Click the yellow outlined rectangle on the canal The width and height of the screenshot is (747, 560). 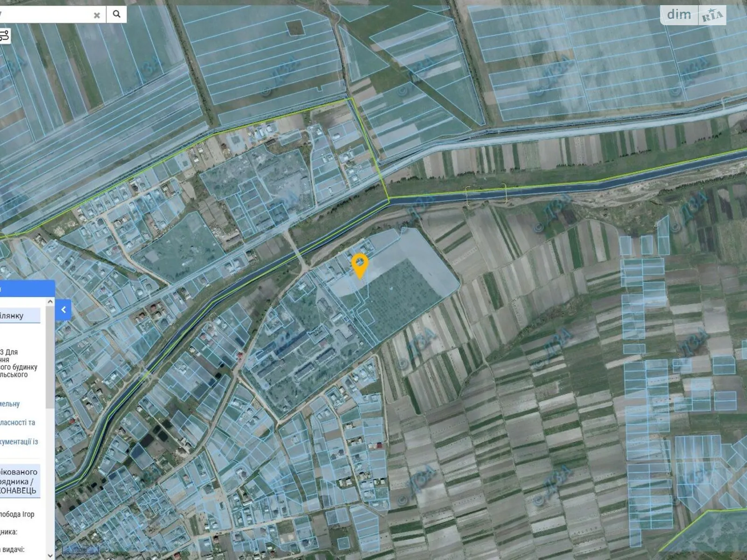coord(486,195)
